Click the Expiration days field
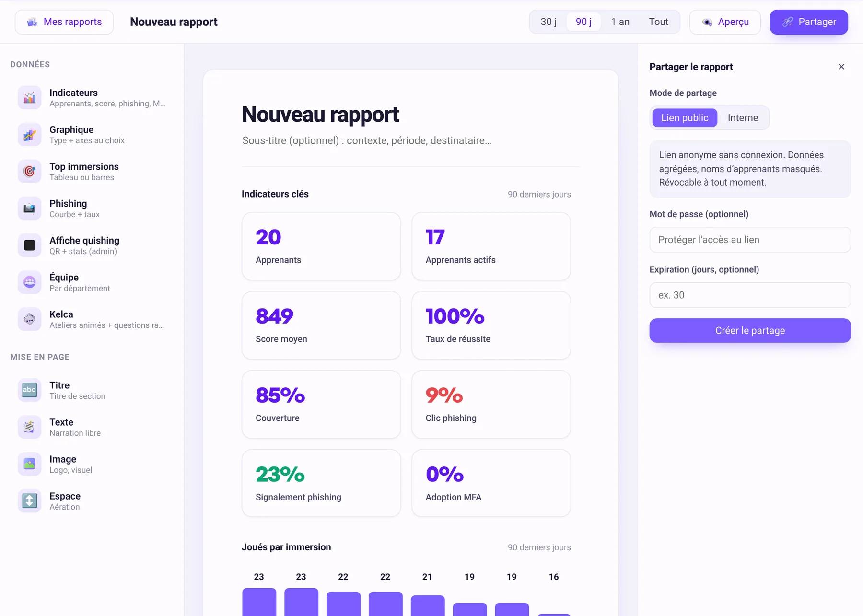The height and width of the screenshot is (616, 863). 750,295
